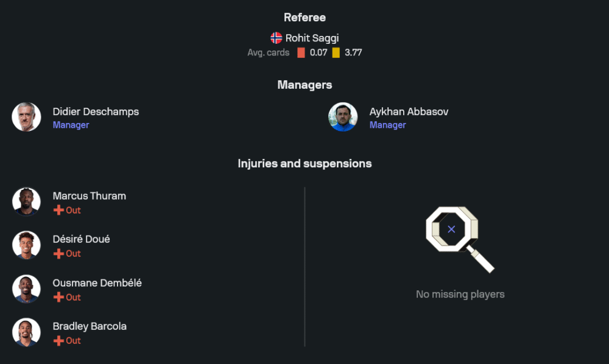Image resolution: width=609 pixels, height=364 pixels.
Task: Open Didier Deschamps manager page
Action: point(96,112)
